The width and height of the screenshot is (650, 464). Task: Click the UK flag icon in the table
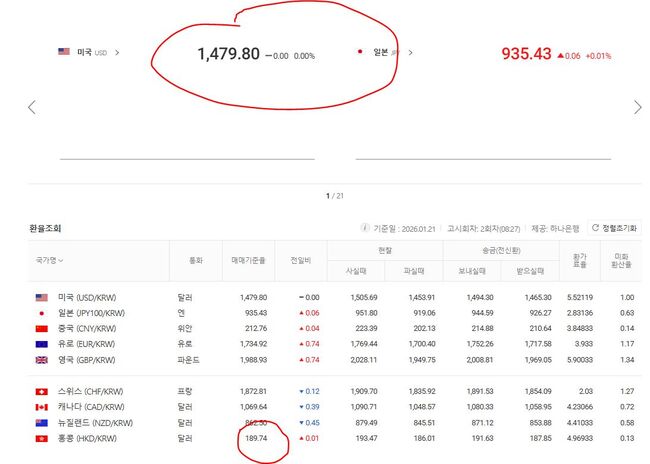pos(42,358)
